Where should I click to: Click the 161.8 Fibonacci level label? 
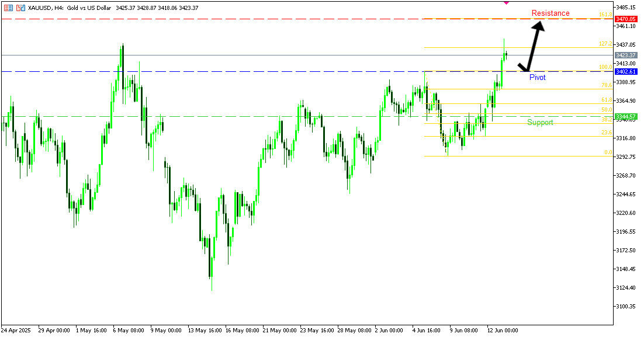click(x=605, y=14)
